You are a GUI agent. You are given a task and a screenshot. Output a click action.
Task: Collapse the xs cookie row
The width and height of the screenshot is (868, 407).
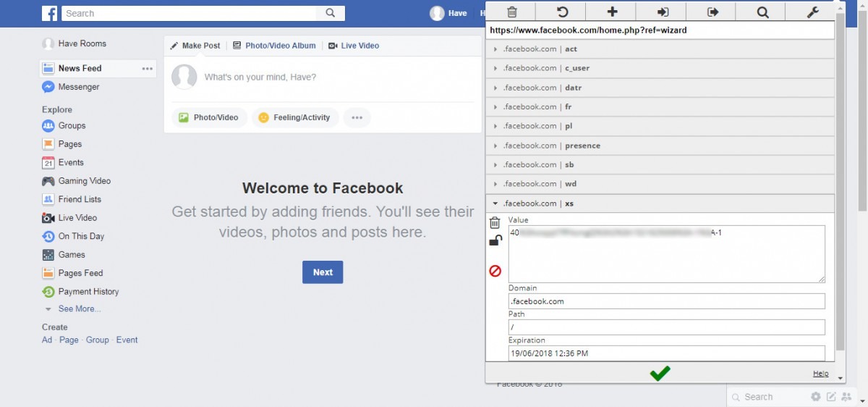coord(660,204)
